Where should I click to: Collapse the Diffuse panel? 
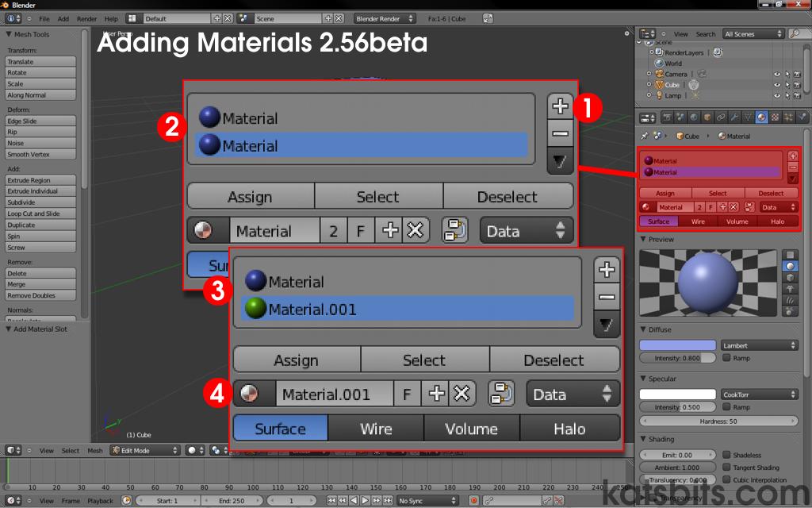click(643, 329)
